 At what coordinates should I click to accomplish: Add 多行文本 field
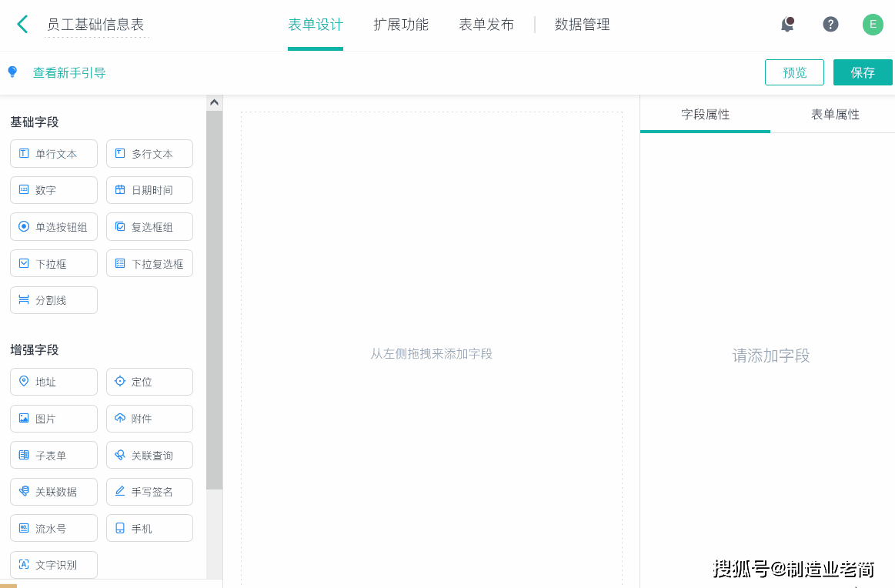[x=149, y=154]
